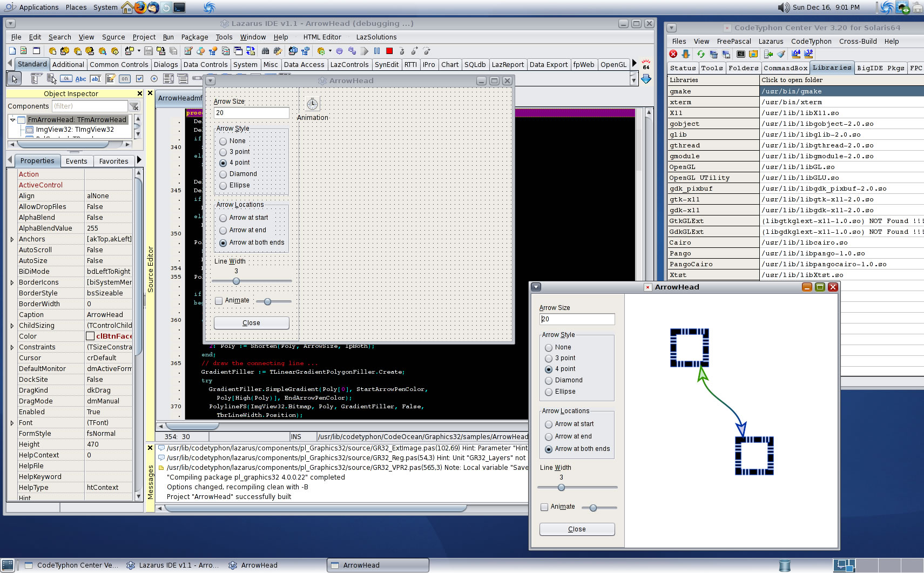The height and width of the screenshot is (573, 924).
Task: Expand the Anchors property
Action: pos(12,239)
